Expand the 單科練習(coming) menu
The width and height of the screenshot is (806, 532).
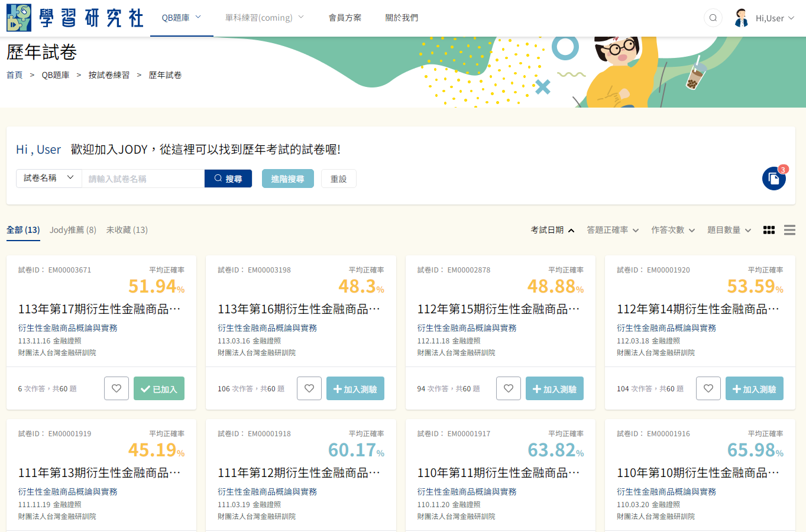click(x=264, y=18)
